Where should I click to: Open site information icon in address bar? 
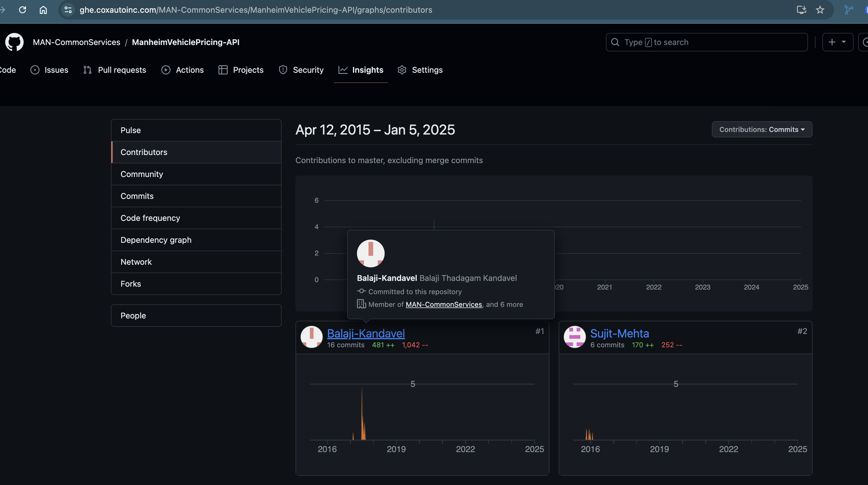[68, 10]
